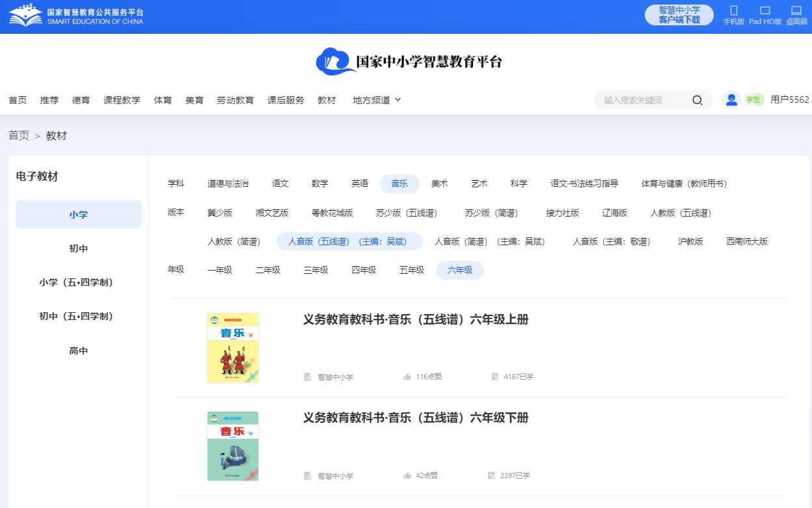
Task: Select edition 辽海版
Action: click(x=615, y=213)
